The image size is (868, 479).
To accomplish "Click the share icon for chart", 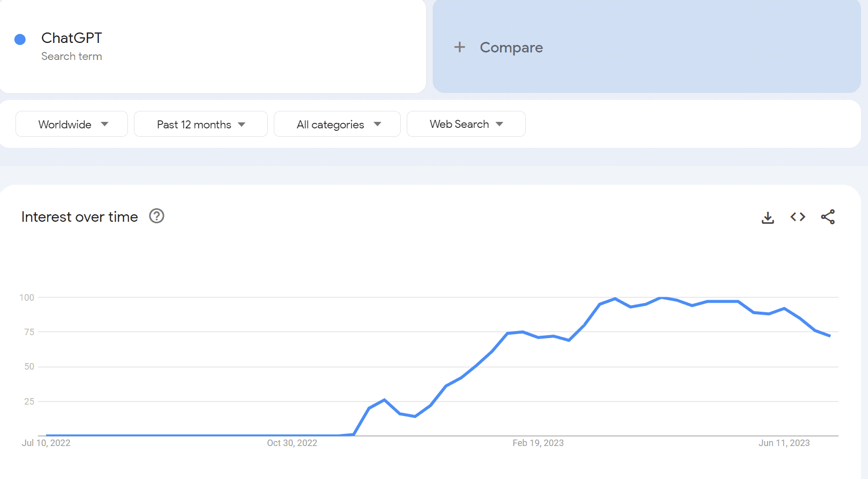I will tap(828, 217).
